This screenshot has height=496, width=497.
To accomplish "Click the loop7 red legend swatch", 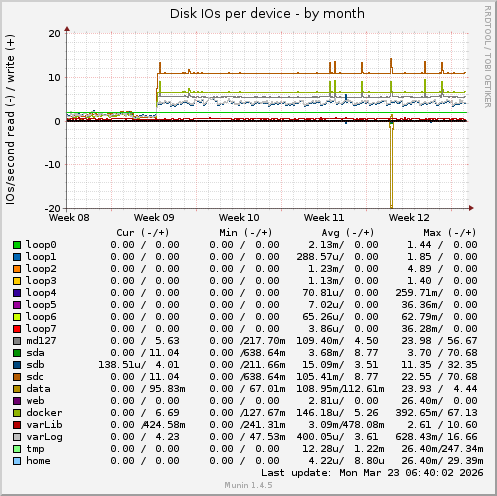I will click(x=17, y=329).
